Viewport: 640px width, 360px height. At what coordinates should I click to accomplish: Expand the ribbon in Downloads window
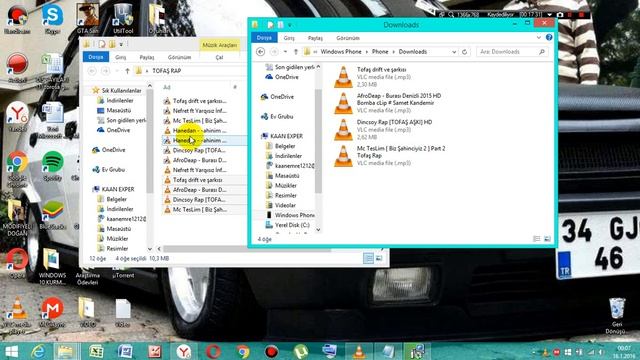[539, 38]
